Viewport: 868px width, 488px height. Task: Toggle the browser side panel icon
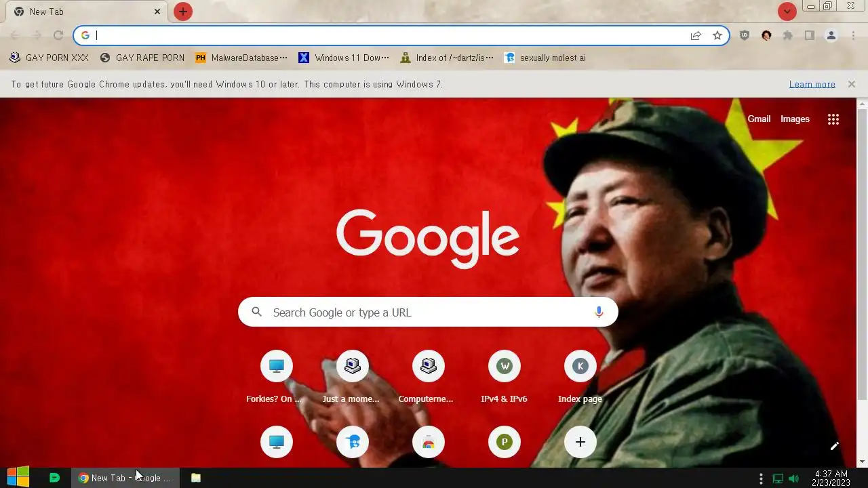tap(810, 35)
